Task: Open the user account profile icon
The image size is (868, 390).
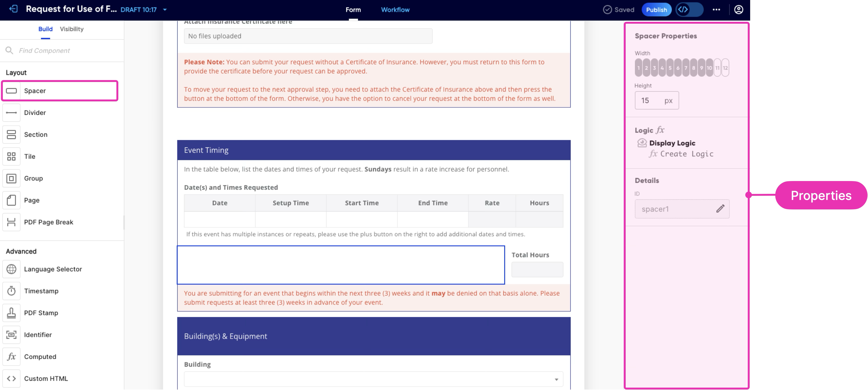Action: [x=739, y=9]
